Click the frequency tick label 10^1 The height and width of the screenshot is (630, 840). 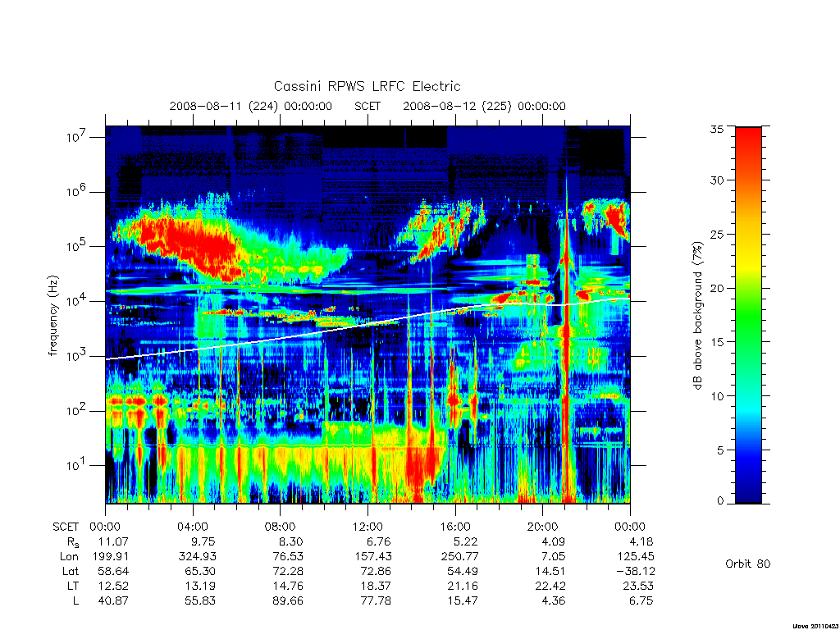coord(77,465)
